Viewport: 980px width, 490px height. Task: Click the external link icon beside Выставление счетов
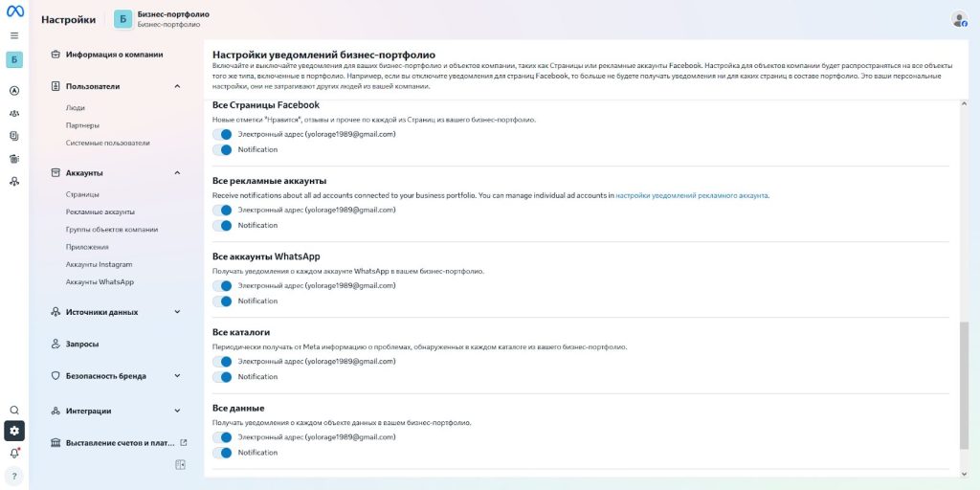pos(183,442)
